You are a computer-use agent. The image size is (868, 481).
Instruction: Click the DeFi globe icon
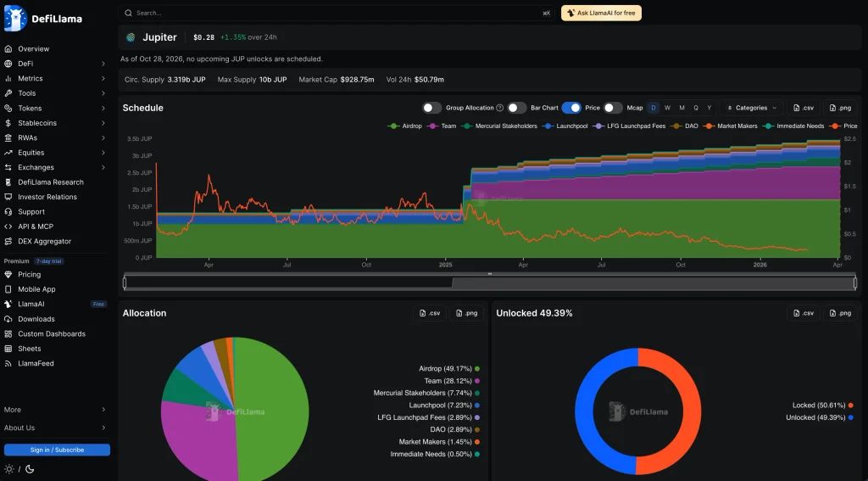(8, 64)
